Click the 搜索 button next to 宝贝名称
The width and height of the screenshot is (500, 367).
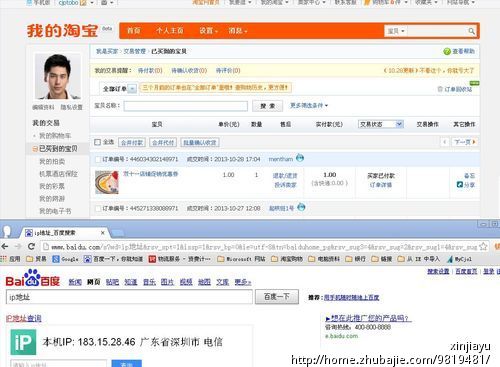click(267, 106)
